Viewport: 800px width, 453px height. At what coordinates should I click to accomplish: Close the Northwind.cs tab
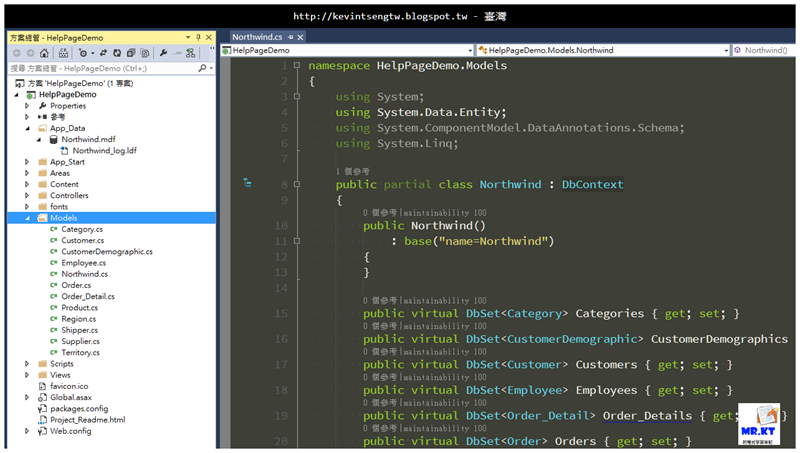[x=301, y=37]
